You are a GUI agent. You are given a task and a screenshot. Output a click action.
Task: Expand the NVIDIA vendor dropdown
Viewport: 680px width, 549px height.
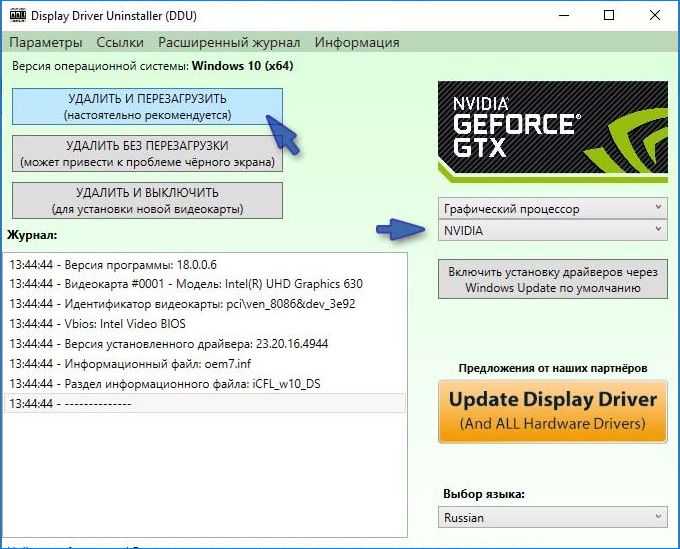(553, 230)
